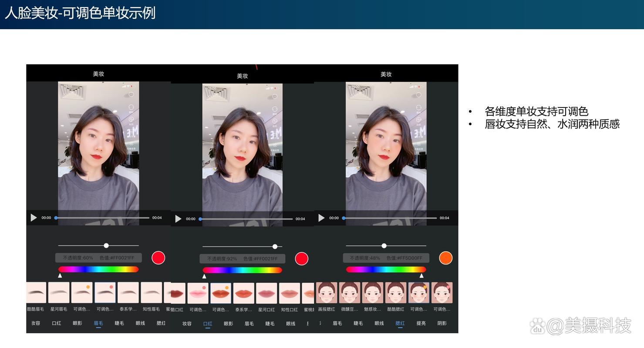644x348 pixels.
Task: Select the 星河眉毛 eyebrow preset
Action: pos(59,292)
